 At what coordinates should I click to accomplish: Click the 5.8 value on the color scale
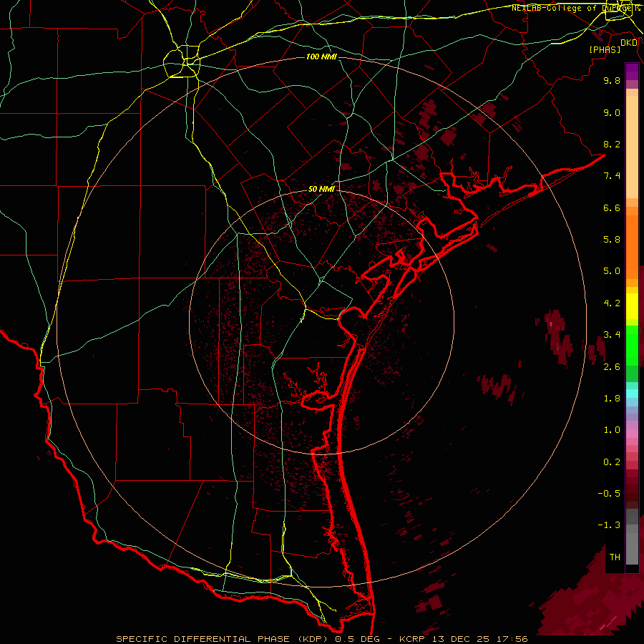click(x=612, y=240)
